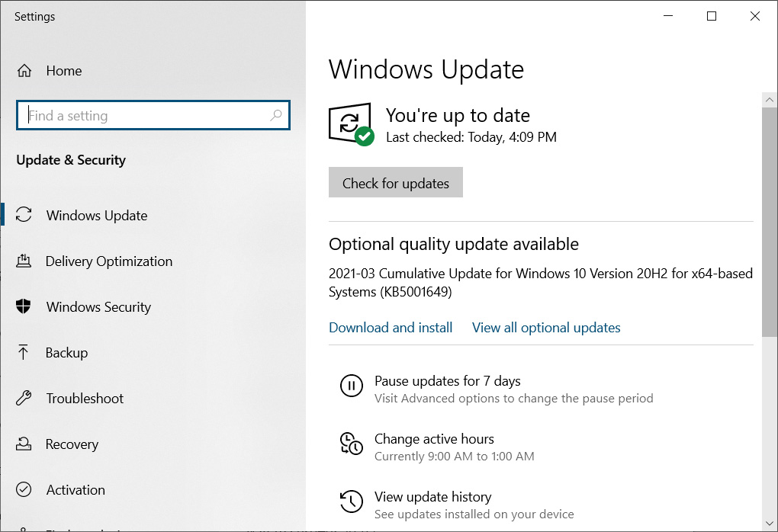This screenshot has height=532, width=778.
Task: Click the Delivery Optimization sidebar icon
Action: click(x=24, y=261)
